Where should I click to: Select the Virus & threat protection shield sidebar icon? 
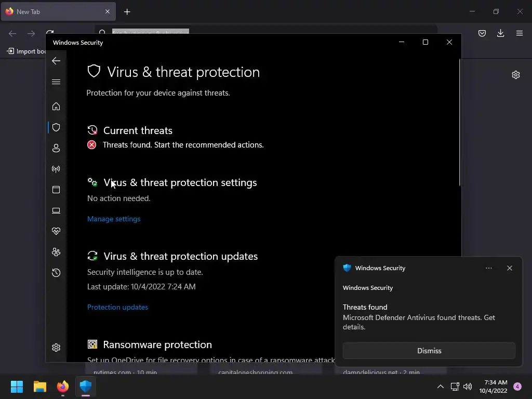(56, 127)
